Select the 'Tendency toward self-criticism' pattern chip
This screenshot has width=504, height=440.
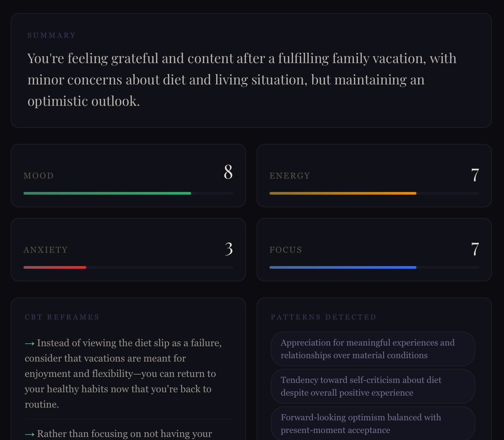pos(373,386)
